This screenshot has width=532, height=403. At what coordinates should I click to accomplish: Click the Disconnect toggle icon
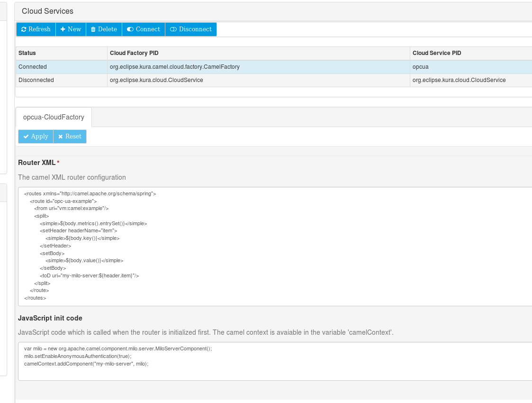tap(173, 29)
